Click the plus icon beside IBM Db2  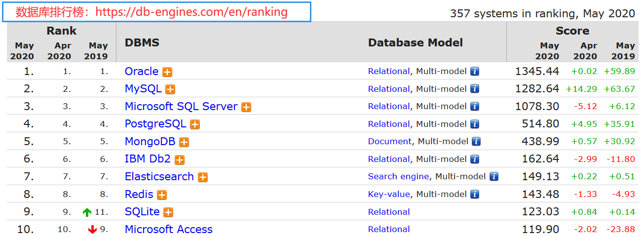(x=180, y=160)
